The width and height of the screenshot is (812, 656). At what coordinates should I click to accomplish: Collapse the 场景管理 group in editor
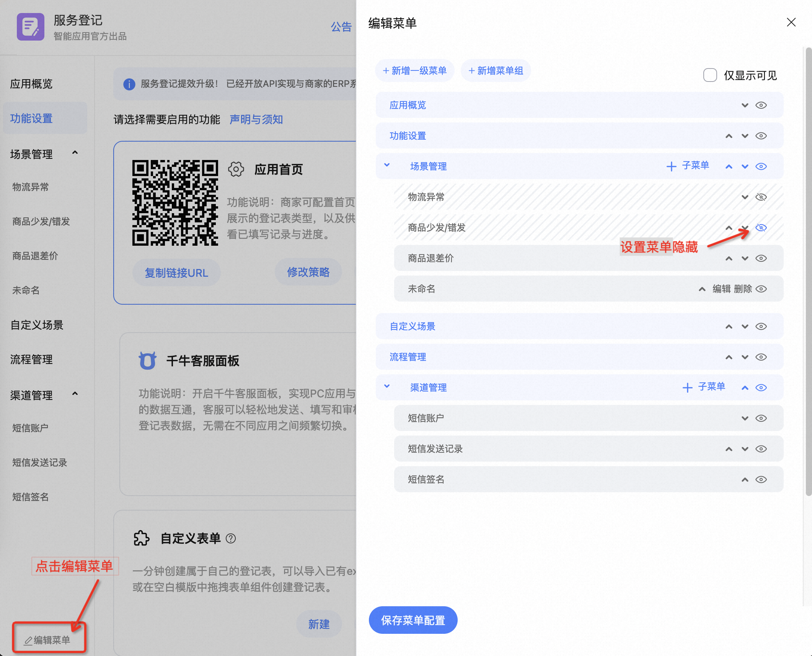[387, 165]
